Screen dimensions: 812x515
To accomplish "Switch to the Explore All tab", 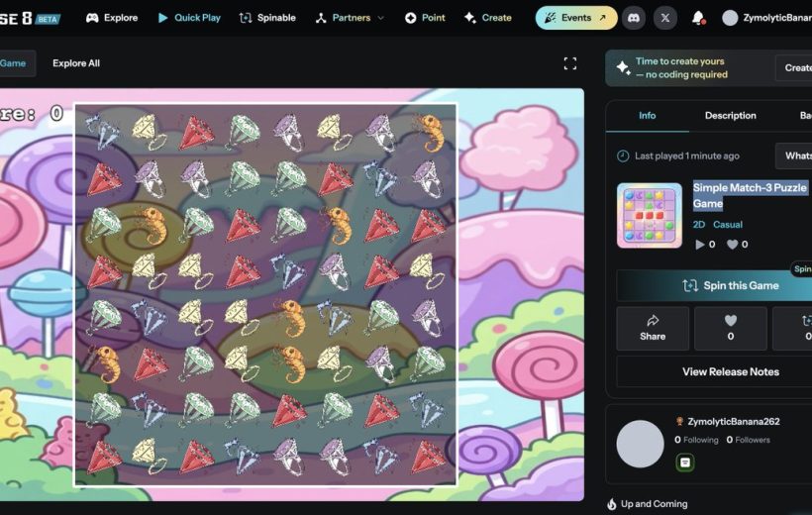I will (76, 63).
